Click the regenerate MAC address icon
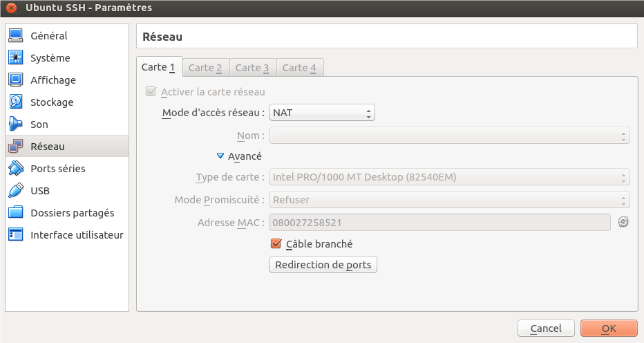The width and height of the screenshot is (644, 343). (x=623, y=222)
